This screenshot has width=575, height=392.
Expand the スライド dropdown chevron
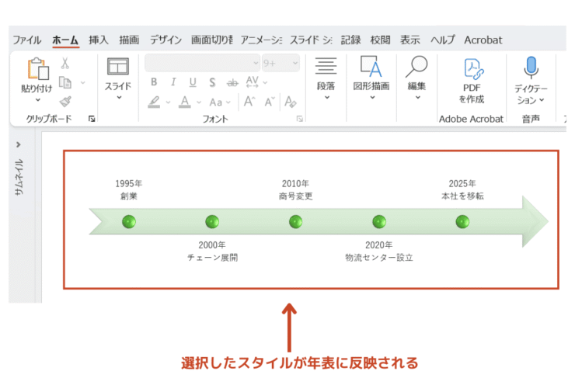coord(119,98)
